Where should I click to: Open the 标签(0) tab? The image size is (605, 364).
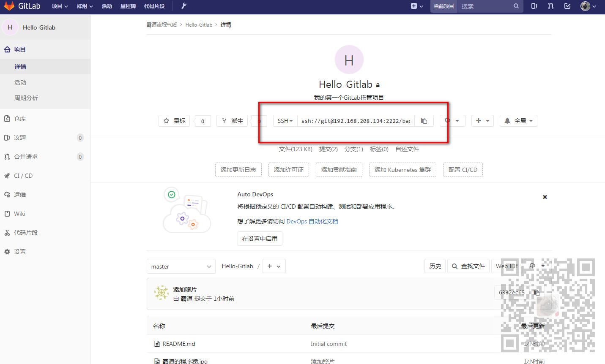(x=379, y=149)
